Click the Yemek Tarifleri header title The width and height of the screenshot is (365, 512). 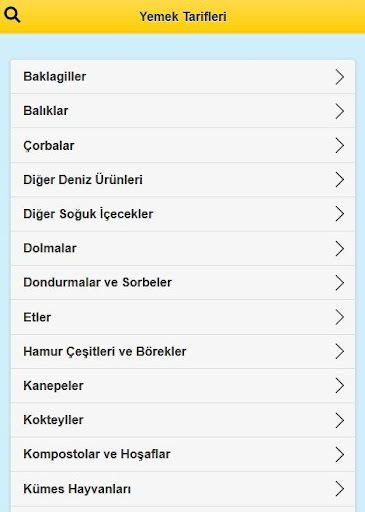[x=183, y=16]
